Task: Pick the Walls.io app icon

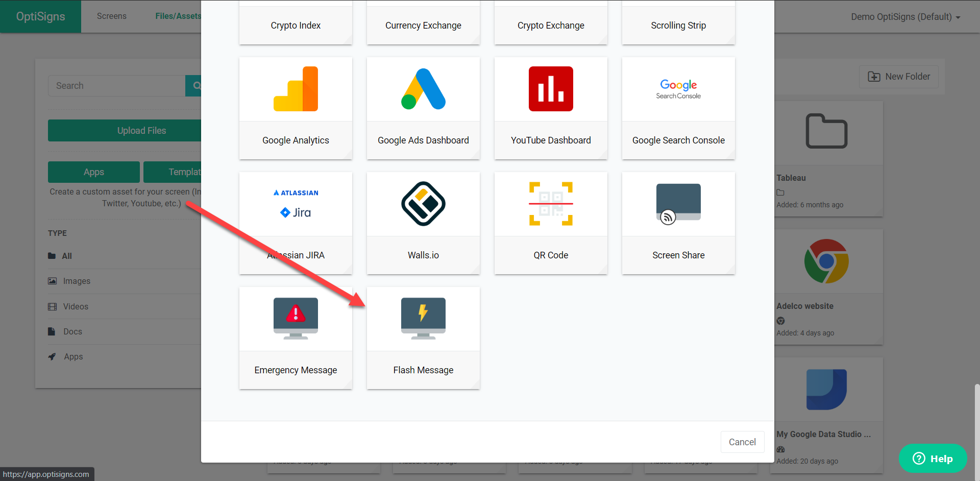Action: pyautogui.click(x=423, y=204)
